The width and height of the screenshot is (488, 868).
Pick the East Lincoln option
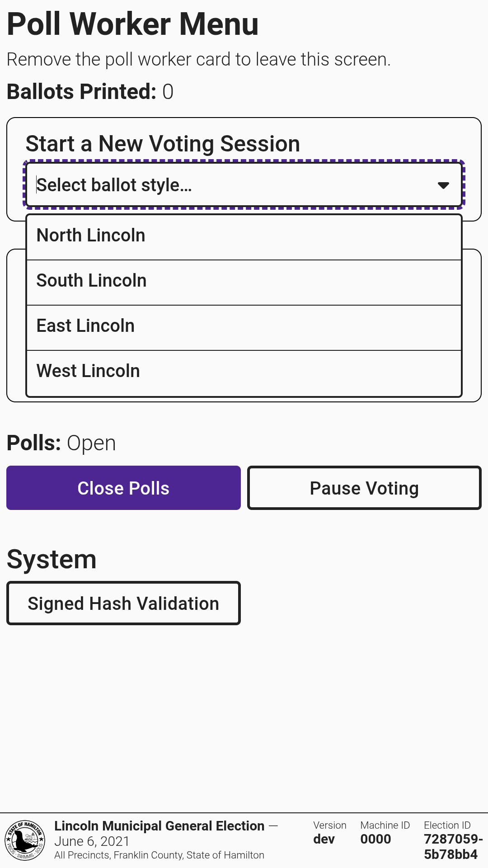pyautogui.click(x=244, y=326)
